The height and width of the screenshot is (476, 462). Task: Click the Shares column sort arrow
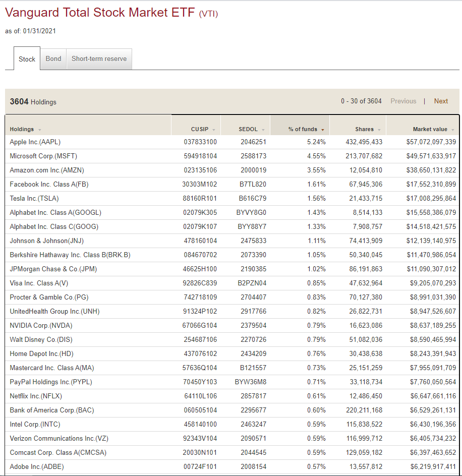(x=379, y=130)
